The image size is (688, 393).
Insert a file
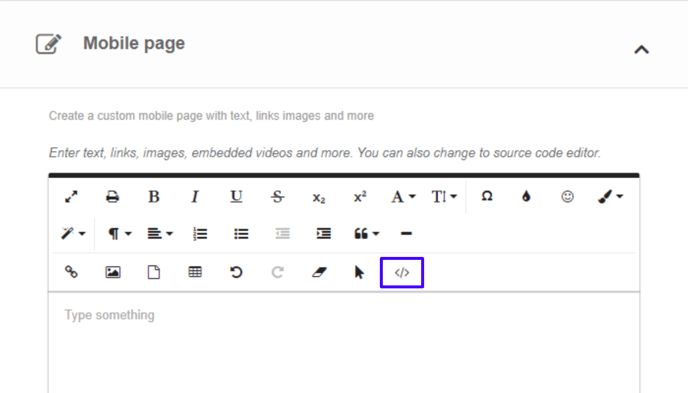tap(154, 272)
